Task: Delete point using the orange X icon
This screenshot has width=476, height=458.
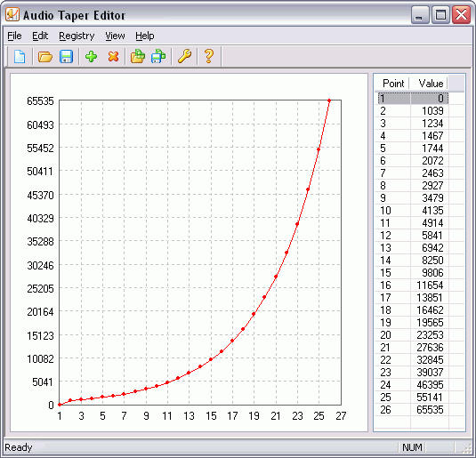Action: [113, 56]
